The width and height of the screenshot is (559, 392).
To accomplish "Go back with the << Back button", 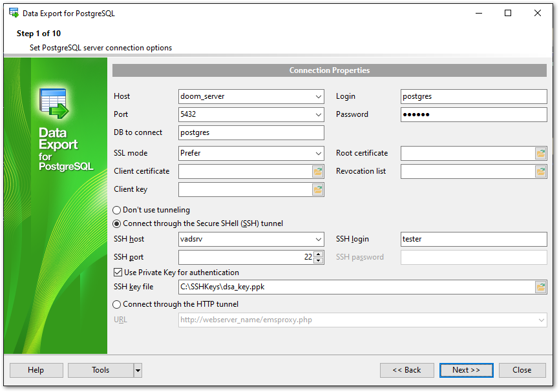I will (406, 370).
